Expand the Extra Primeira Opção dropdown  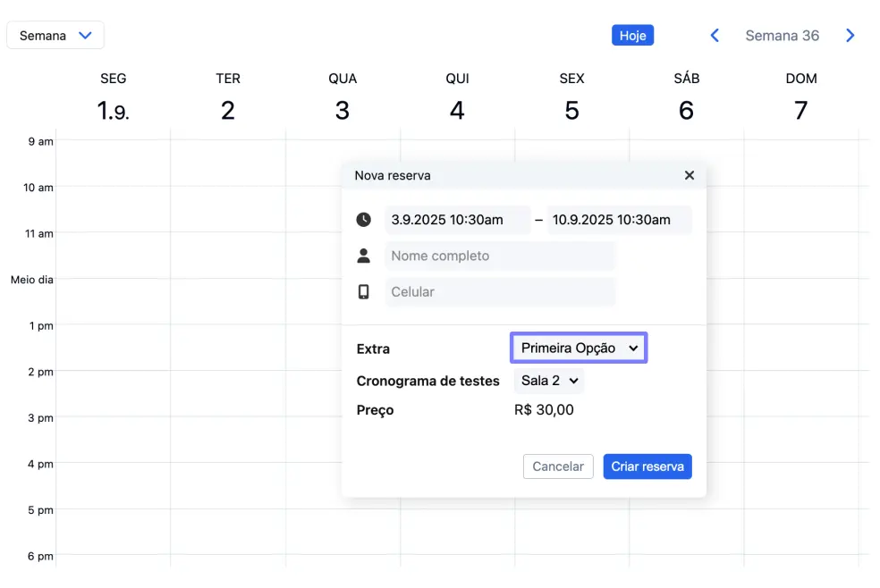(579, 349)
